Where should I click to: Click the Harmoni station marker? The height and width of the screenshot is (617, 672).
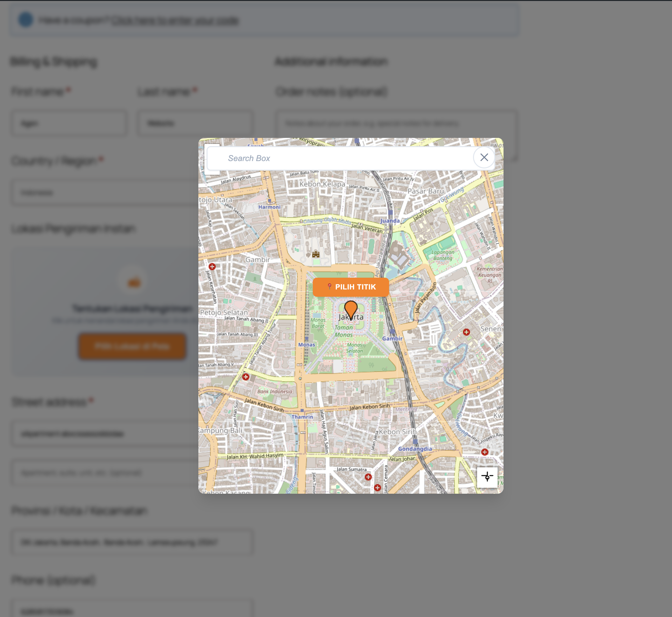[270, 201]
